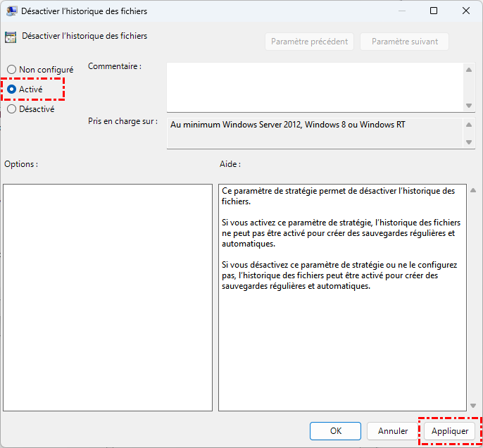Image resolution: width=483 pixels, height=448 pixels.
Task: Apply changes with the Appliquer button
Action: click(x=450, y=430)
